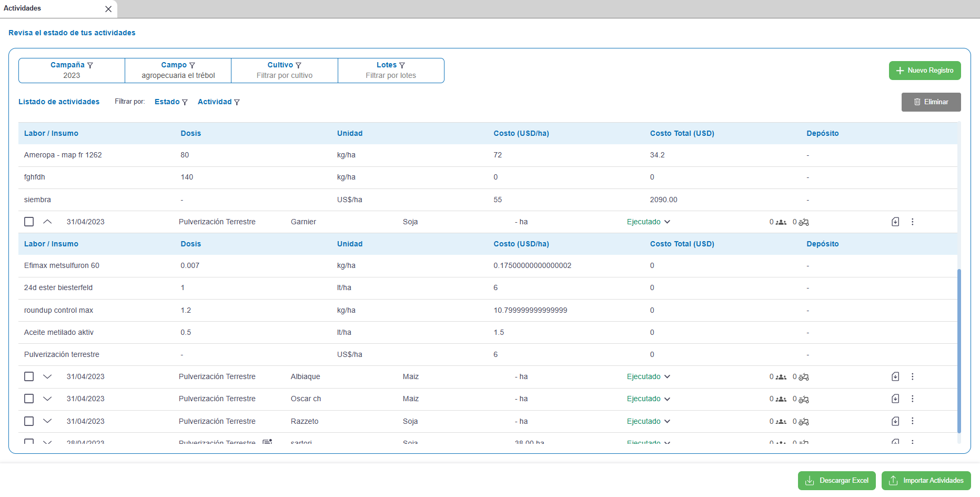Image resolution: width=980 pixels, height=497 pixels.
Task: Open three-dot menu for Garnier row
Action: [x=912, y=222]
